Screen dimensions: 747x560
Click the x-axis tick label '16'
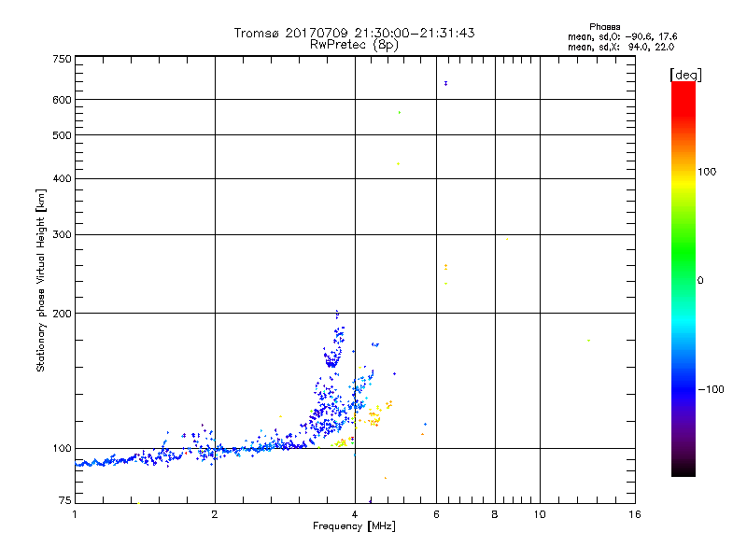[635, 514]
